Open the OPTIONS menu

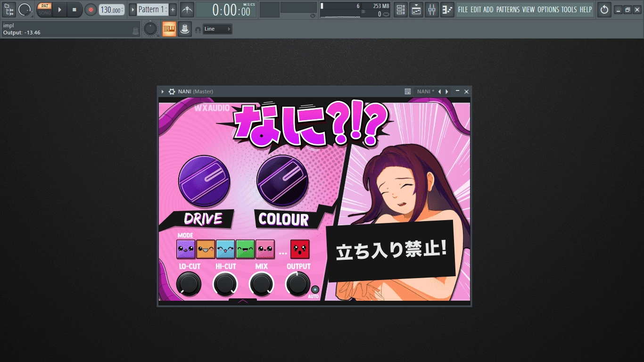(x=548, y=9)
